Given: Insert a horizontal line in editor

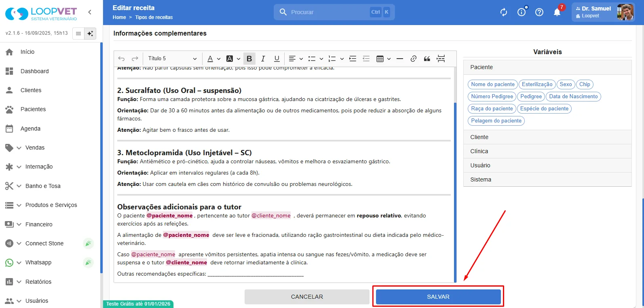Looking at the screenshot, I should [x=400, y=59].
